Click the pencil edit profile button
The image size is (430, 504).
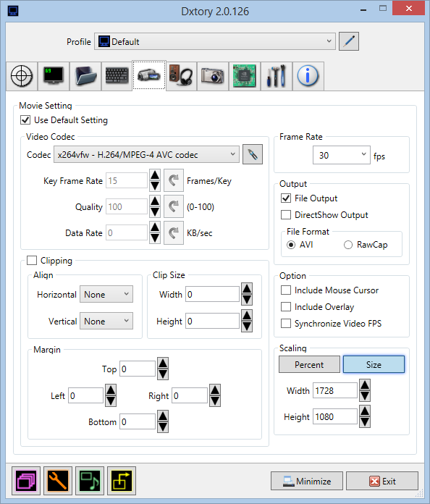click(x=349, y=41)
